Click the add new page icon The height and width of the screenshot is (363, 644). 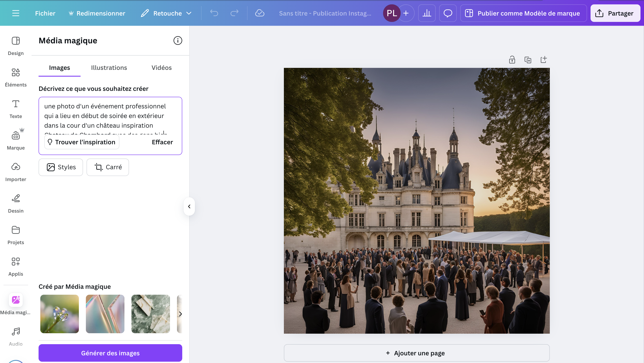click(543, 60)
